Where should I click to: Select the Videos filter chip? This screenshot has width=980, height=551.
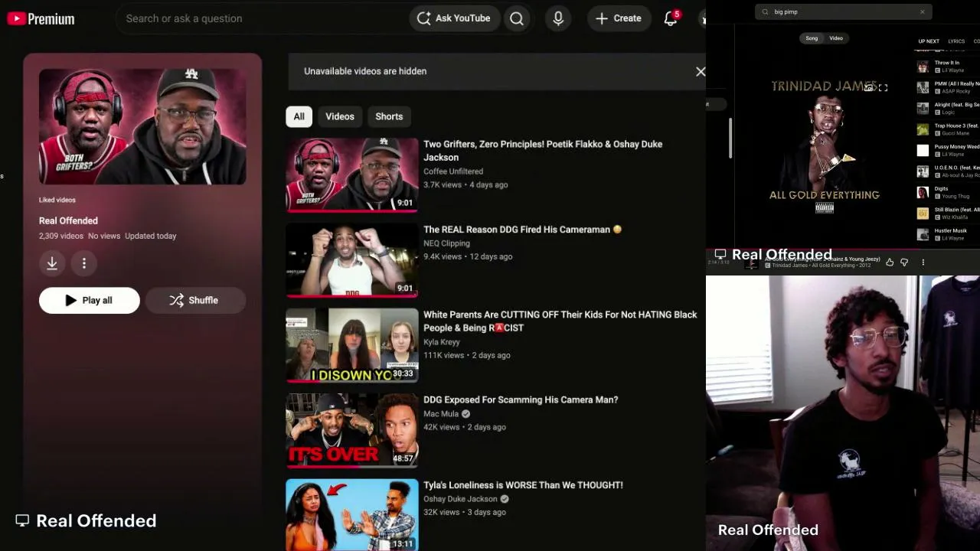point(340,116)
